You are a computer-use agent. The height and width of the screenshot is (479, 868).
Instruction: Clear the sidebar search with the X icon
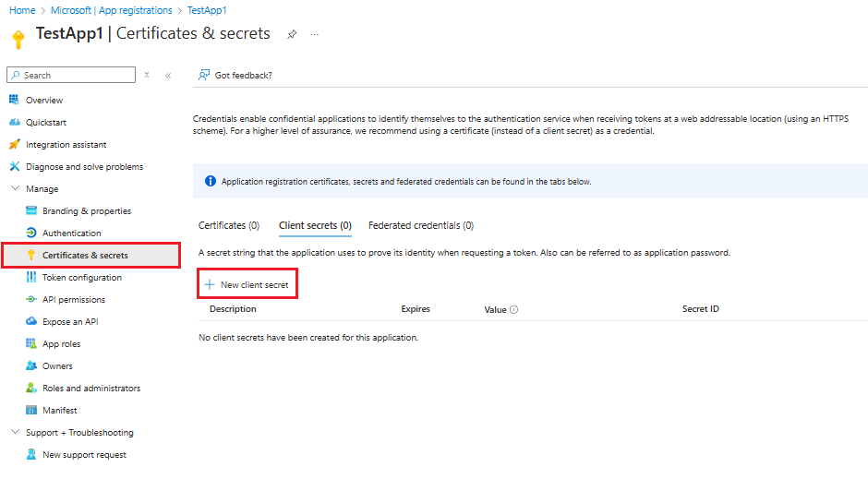click(x=147, y=75)
